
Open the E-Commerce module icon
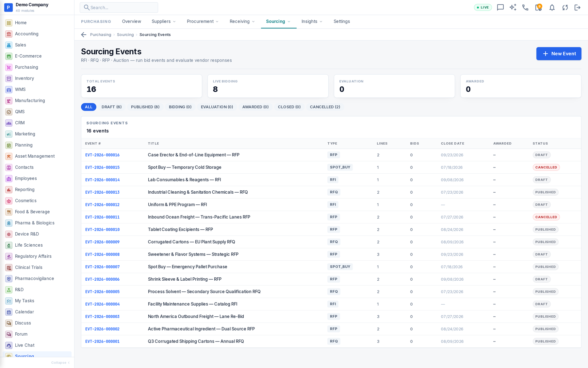[x=9, y=56]
